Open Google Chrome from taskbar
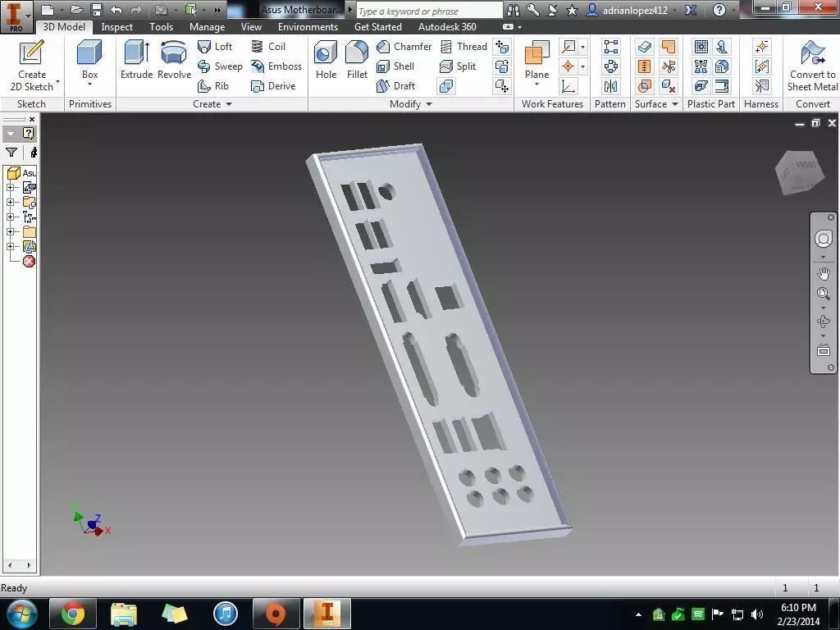840x630 pixels. 73,614
